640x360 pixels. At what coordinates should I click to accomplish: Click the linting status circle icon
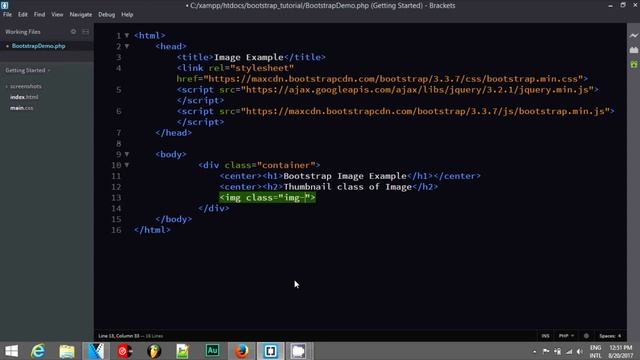586,336
